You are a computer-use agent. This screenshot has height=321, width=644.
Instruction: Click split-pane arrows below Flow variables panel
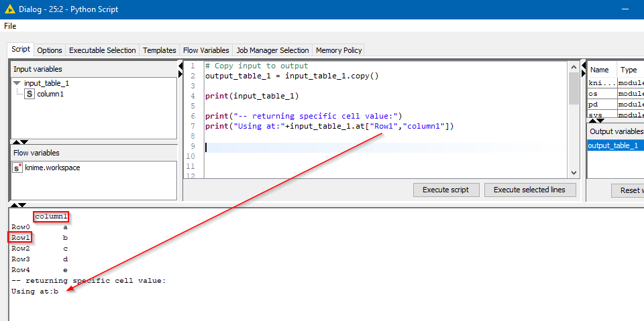(21, 204)
